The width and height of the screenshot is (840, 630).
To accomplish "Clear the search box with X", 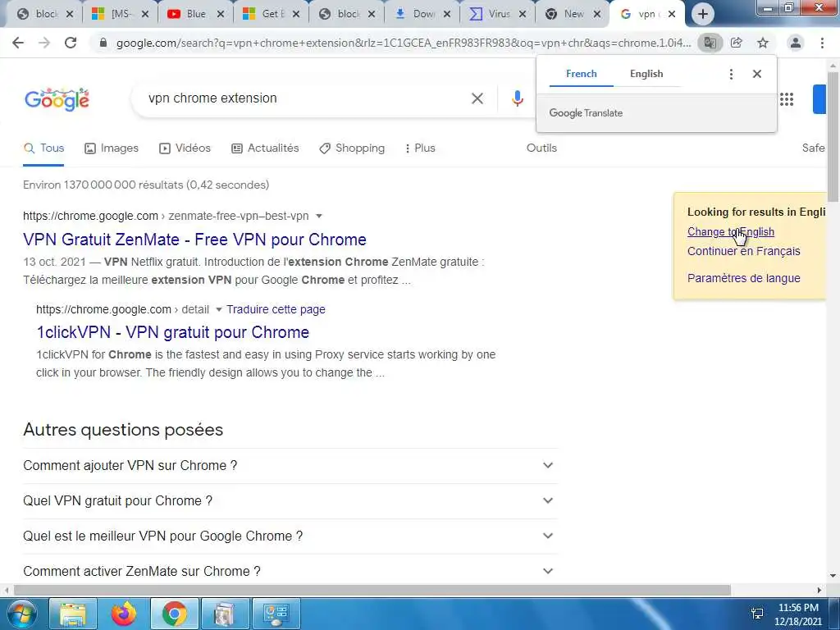I will tap(477, 98).
